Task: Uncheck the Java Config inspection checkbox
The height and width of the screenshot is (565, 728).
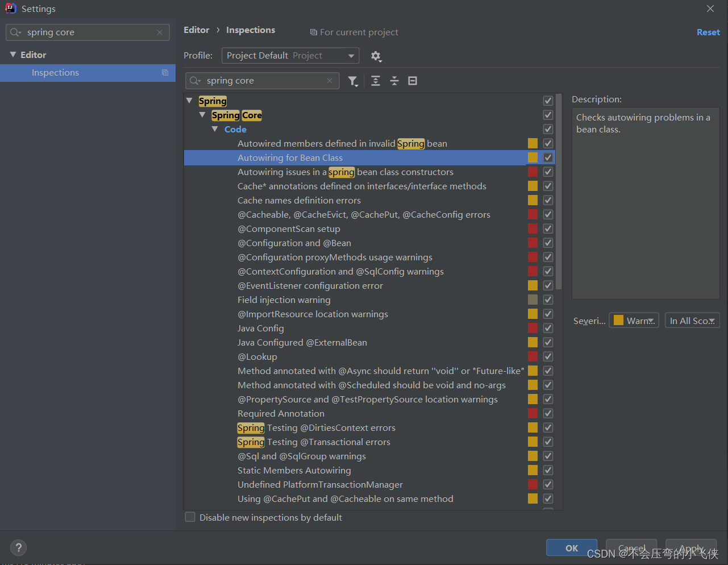Action: (548, 328)
